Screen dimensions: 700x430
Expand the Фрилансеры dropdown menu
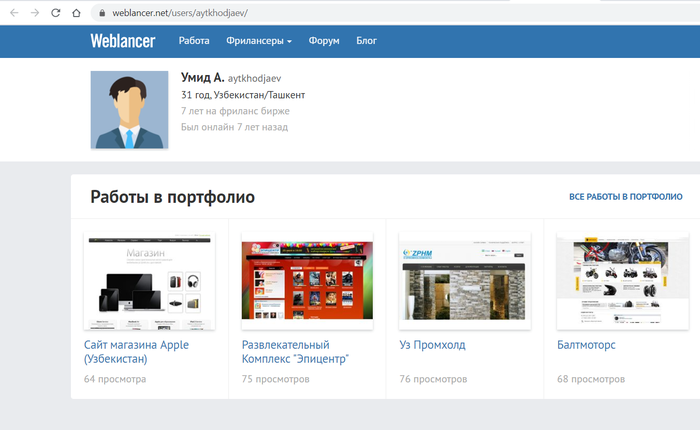coord(259,41)
